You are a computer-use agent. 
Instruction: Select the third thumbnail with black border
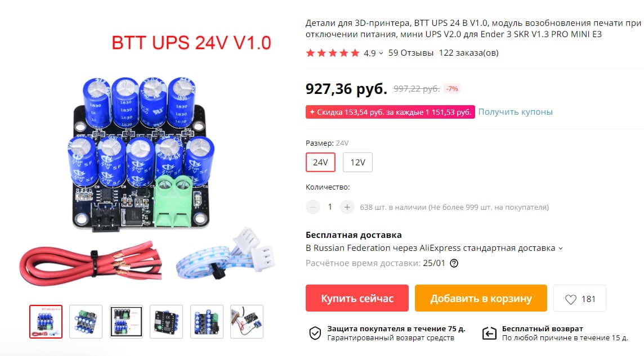pyautogui.click(x=126, y=322)
